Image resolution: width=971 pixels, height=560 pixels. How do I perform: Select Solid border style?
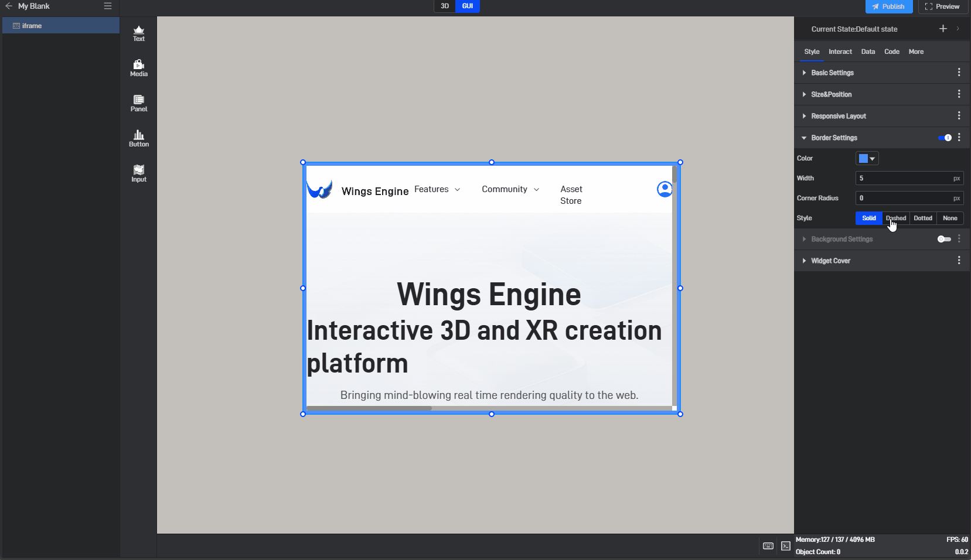(x=869, y=218)
